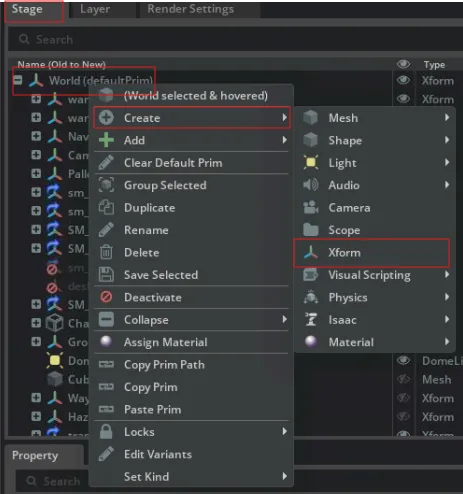Click the Cha cube prim icon
The width and height of the screenshot is (463, 494).
point(54,323)
